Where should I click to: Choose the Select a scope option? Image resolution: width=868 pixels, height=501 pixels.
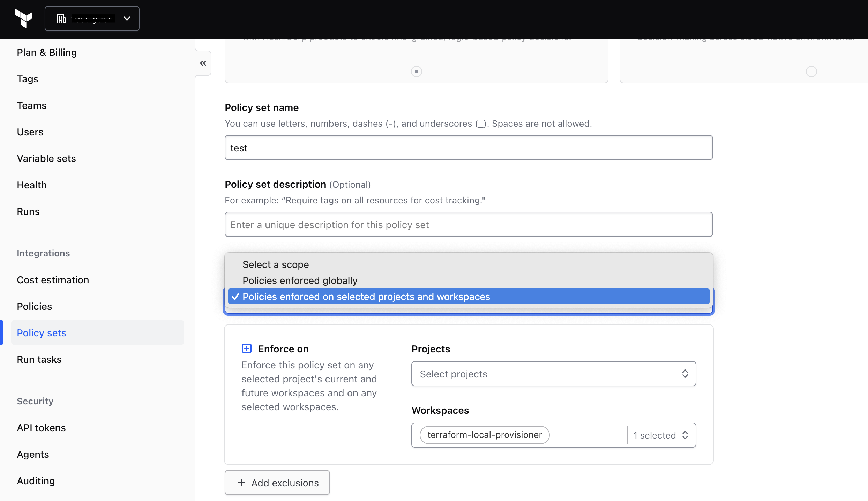point(275,264)
